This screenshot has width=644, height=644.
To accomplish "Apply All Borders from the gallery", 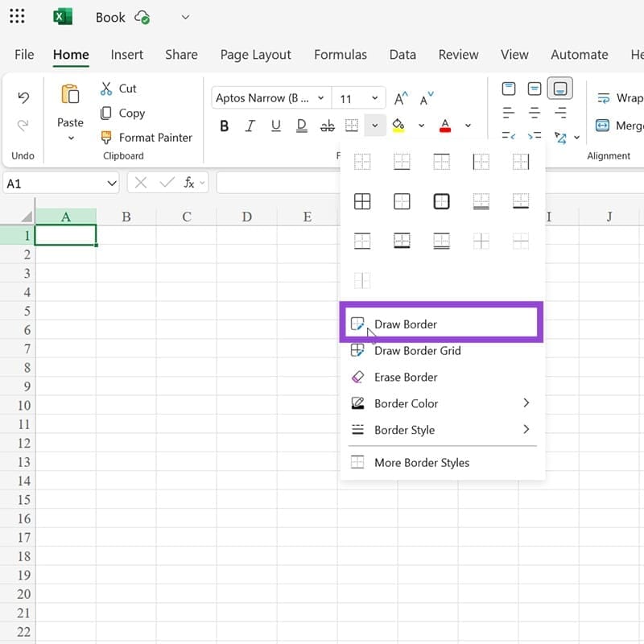I will coord(362,201).
